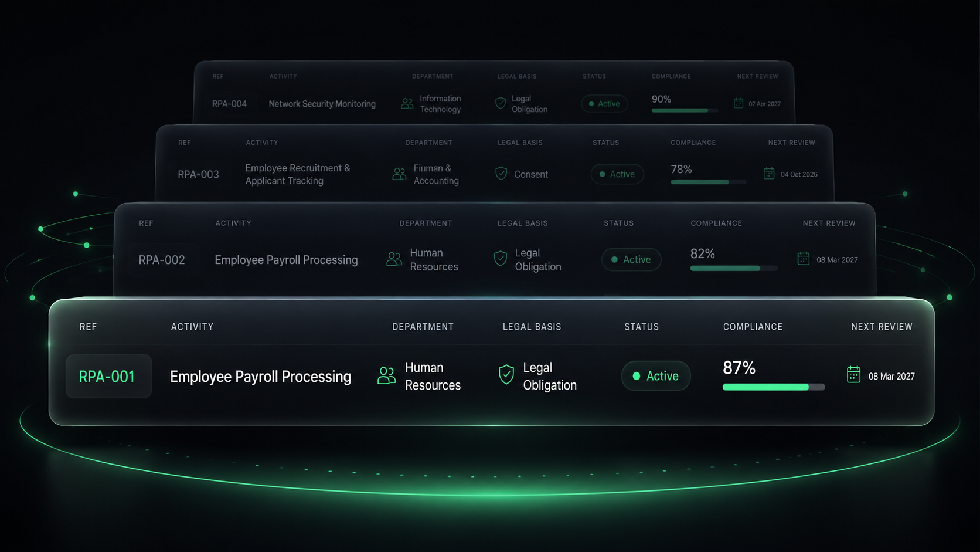Image resolution: width=980 pixels, height=552 pixels.
Task: Click the calendar icon next to 07 Apr 2027
Action: point(739,103)
